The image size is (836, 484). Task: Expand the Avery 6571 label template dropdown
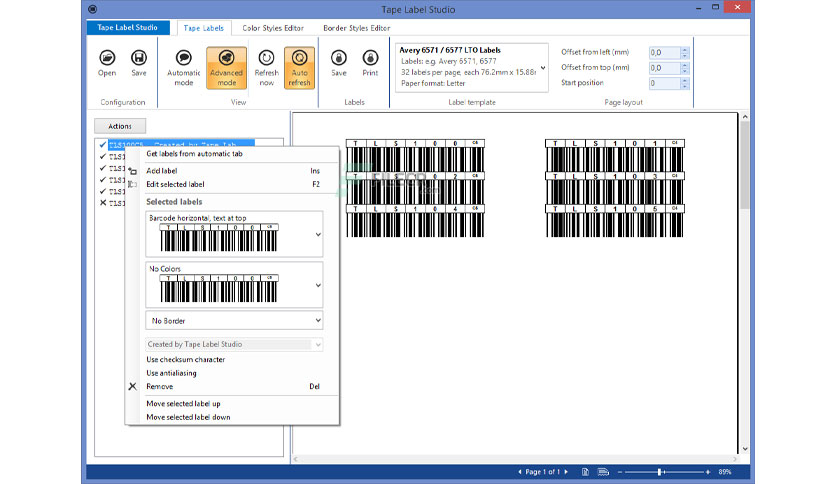(543, 68)
